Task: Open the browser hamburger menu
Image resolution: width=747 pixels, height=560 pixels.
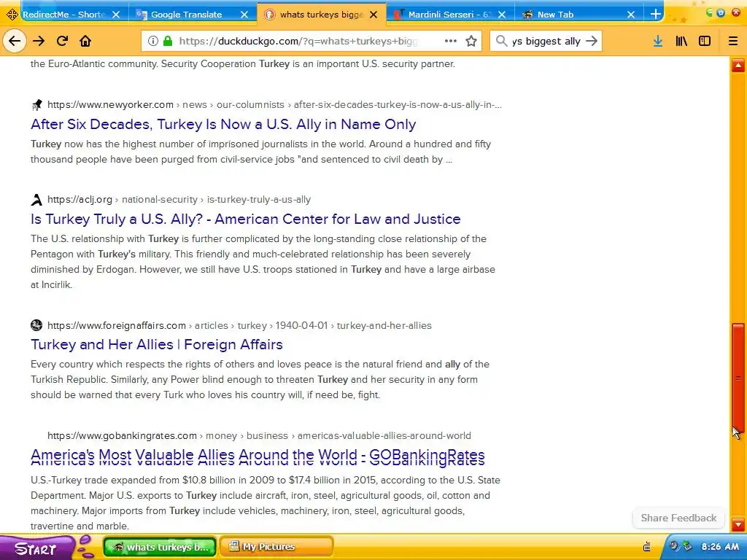Action: click(x=732, y=41)
